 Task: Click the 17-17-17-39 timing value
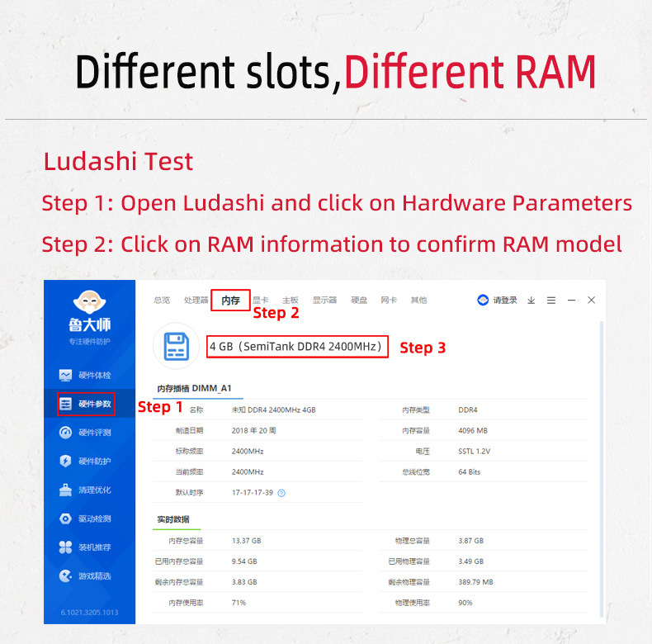click(253, 493)
